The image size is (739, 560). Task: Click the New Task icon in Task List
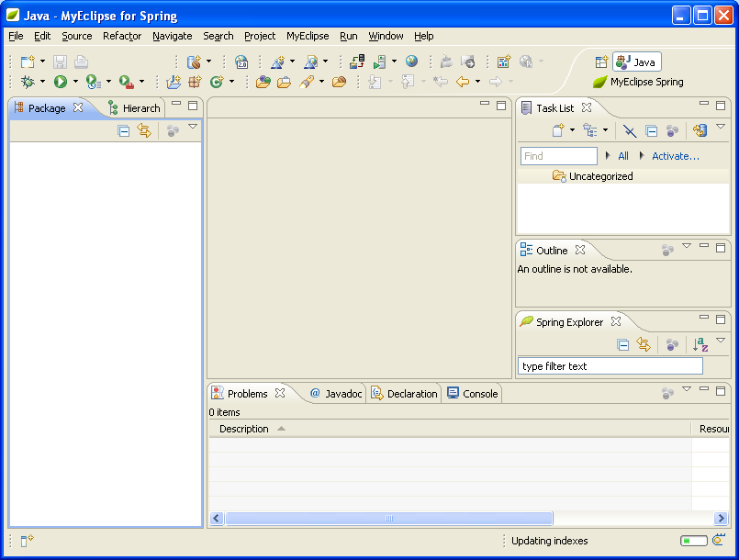pos(558,130)
